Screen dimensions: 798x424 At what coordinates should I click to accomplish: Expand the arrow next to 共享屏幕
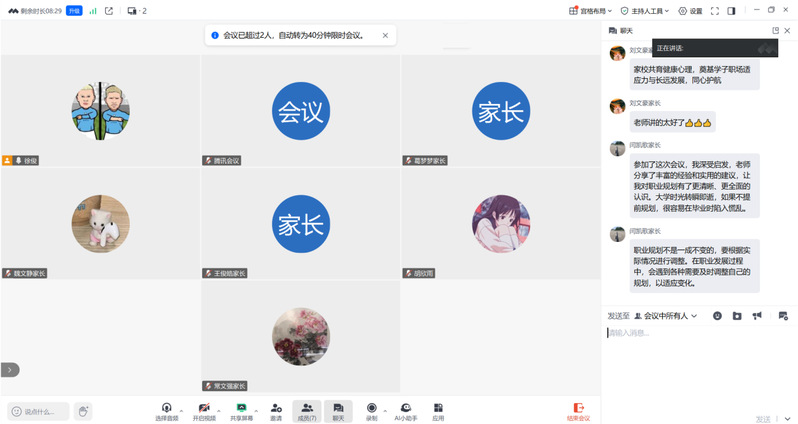pos(256,408)
